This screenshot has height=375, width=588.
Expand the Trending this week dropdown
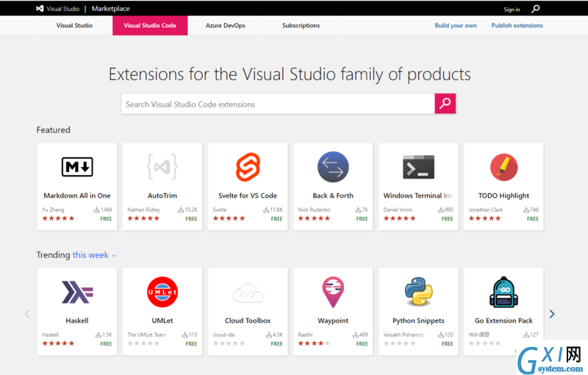coord(94,255)
